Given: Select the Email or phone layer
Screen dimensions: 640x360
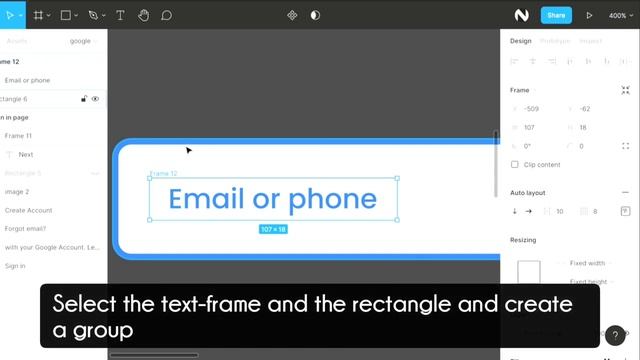Looking at the screenshot, I should tap(27, 80).
